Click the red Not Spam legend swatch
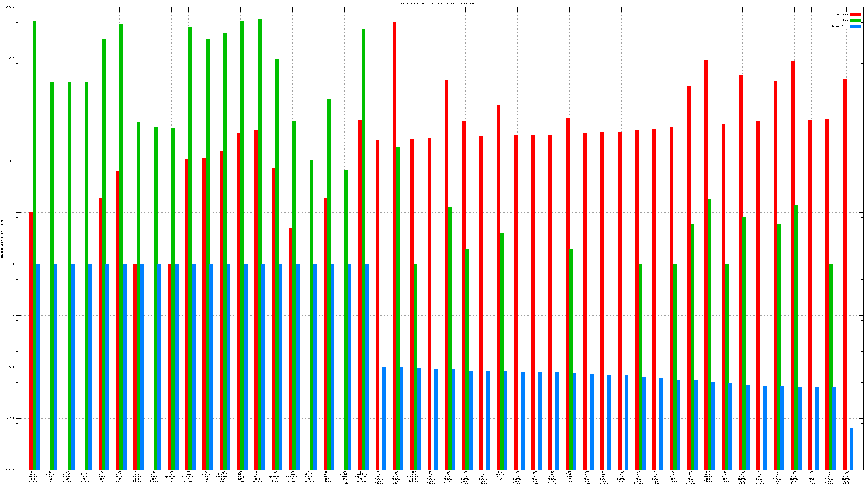The height and width of the screenshot is (488, 868). [x=855, y=14]
